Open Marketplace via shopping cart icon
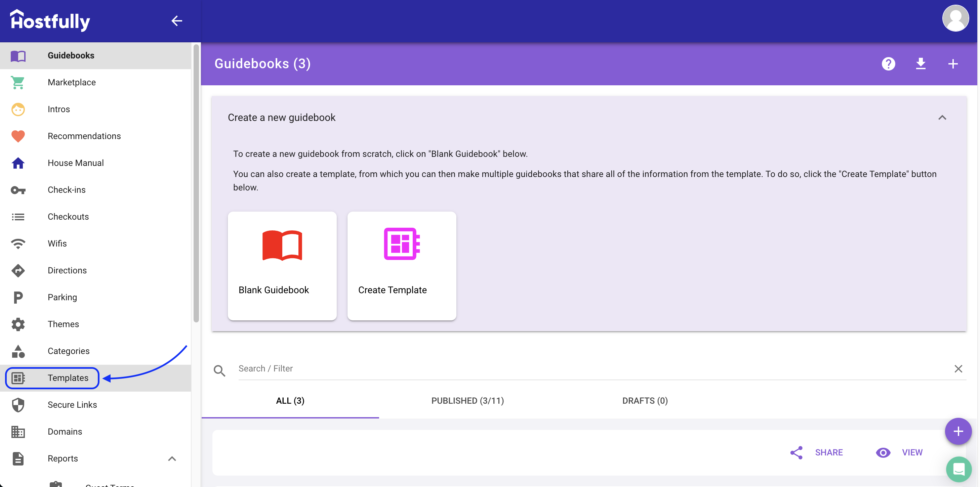 pos(18,82)
